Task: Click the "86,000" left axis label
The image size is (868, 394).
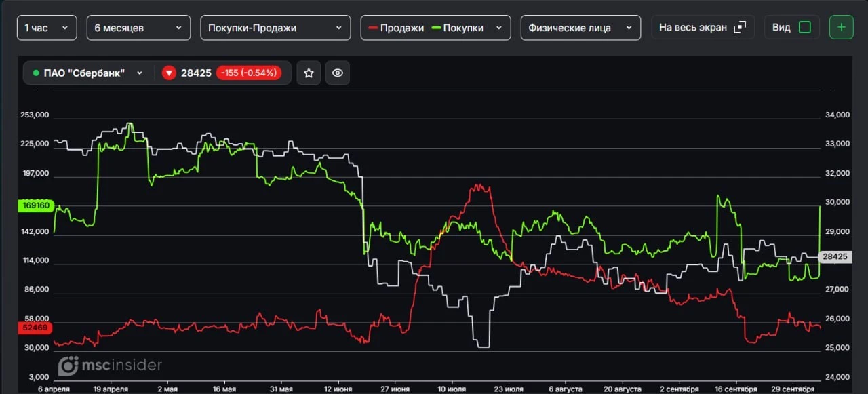Action: pyautogui.click(x=37, y=290)
